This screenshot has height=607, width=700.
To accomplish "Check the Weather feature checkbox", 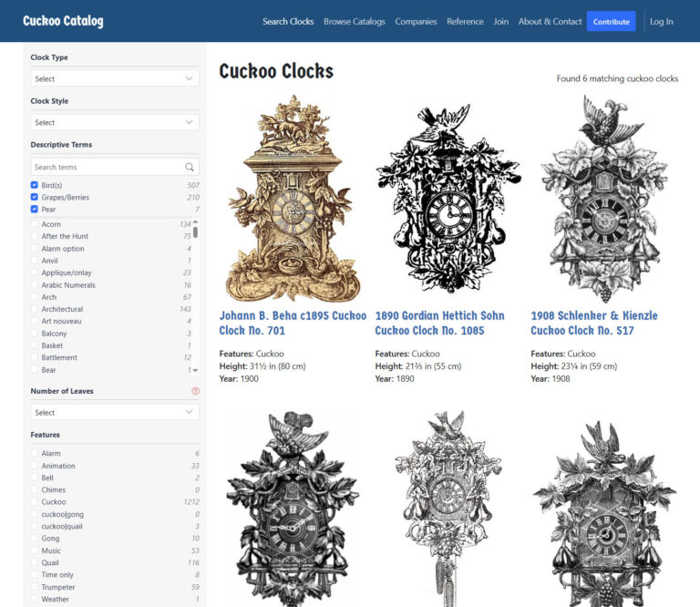I will coord(35,599).
